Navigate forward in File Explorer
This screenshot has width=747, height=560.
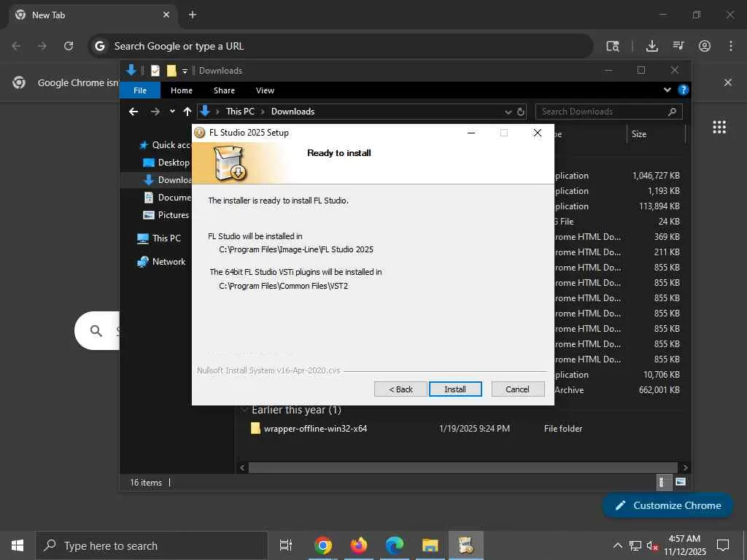[x=155, y=112]
